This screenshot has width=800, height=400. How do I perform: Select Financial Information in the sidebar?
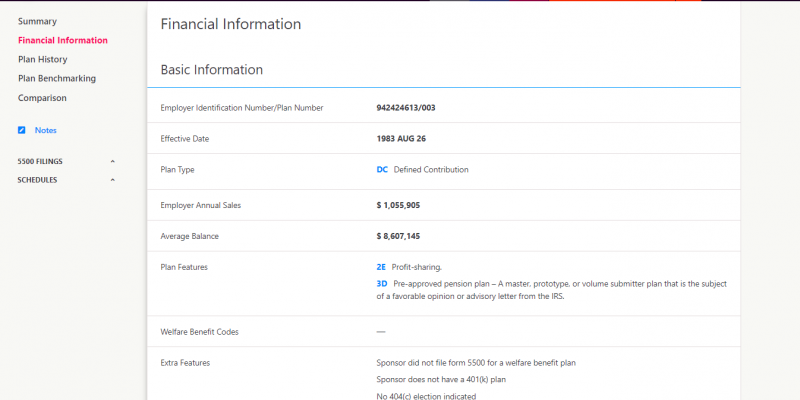(x=62, y=40)
